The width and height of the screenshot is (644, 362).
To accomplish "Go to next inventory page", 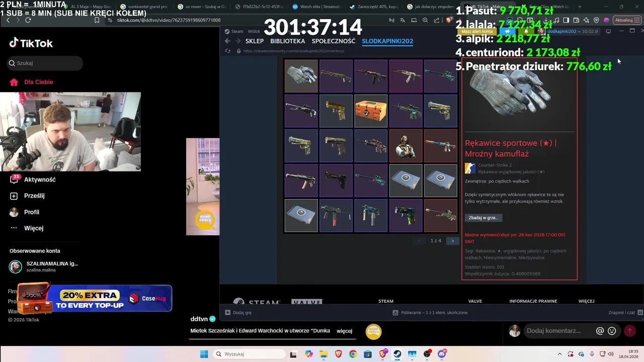I will tap(453, 241).
